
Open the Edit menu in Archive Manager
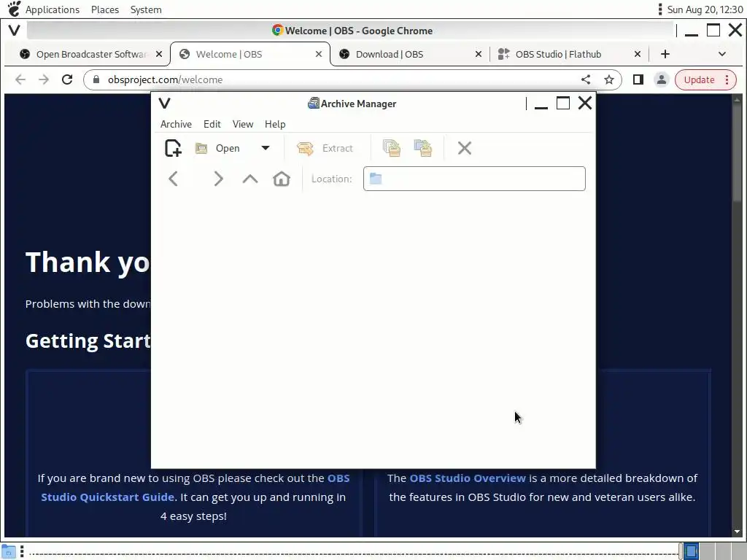212,124
